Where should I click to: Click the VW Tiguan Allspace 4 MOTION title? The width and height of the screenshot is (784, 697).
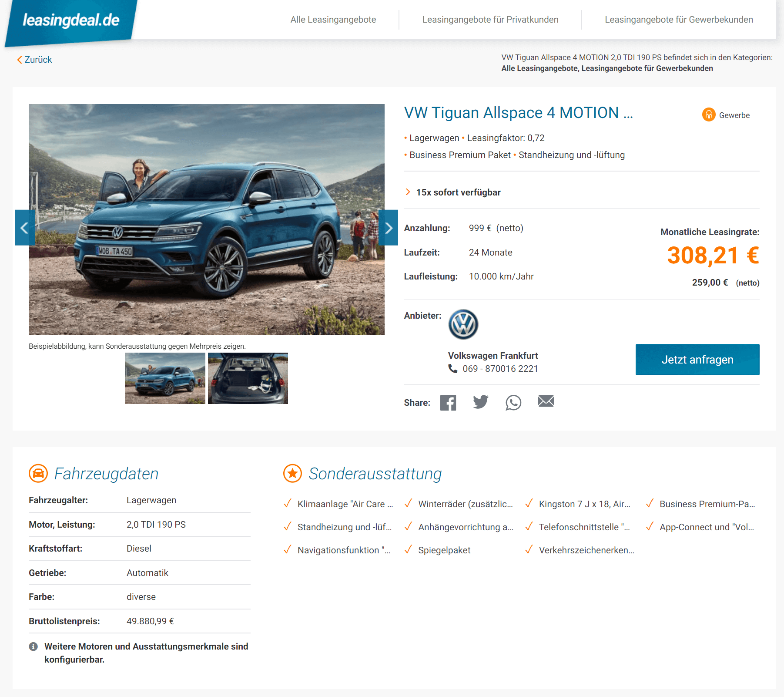click(518, 113)
